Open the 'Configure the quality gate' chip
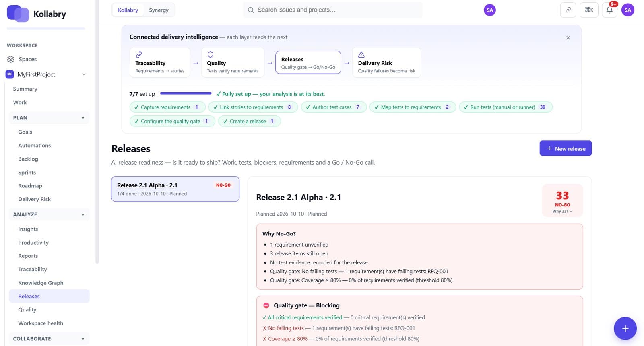This screenshot has width=644, height=346. [172, 121]
